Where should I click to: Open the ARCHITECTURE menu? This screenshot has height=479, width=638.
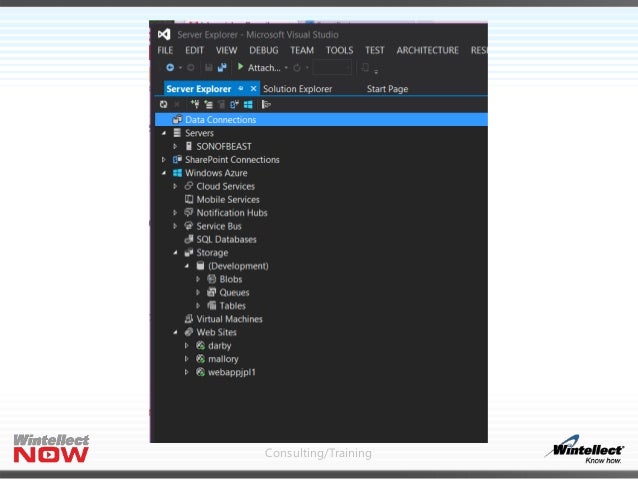428,50
